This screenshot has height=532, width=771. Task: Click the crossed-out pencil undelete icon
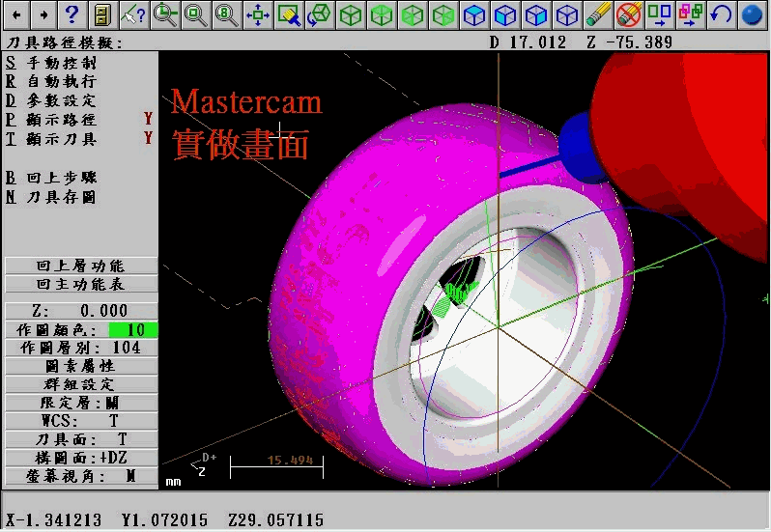tap(629, 14)
